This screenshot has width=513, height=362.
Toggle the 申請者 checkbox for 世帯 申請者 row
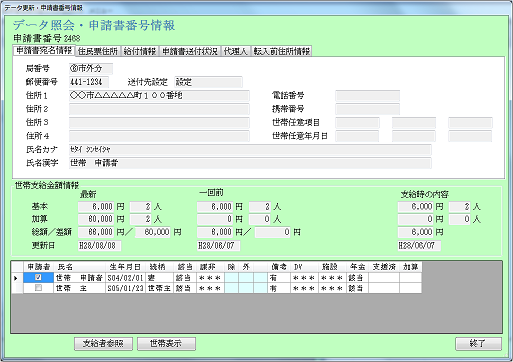38,277
